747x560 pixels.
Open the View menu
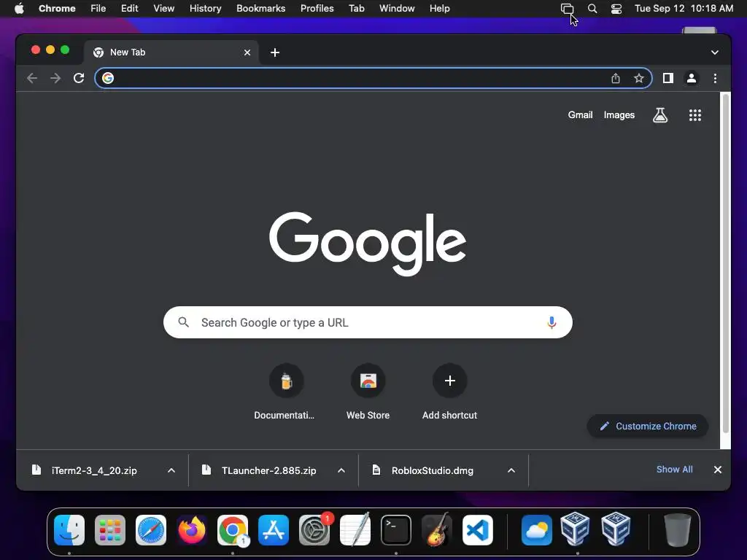click(x=163, y=9)
